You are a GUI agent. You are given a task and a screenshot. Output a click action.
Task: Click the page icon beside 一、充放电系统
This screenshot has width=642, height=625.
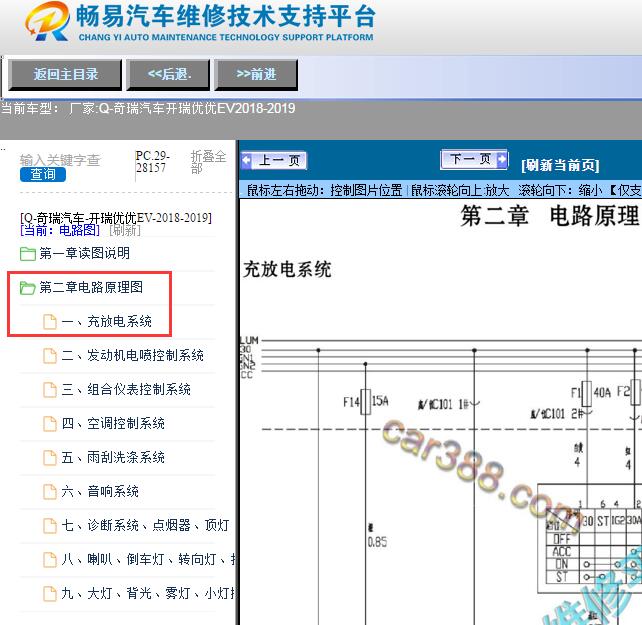50,322
